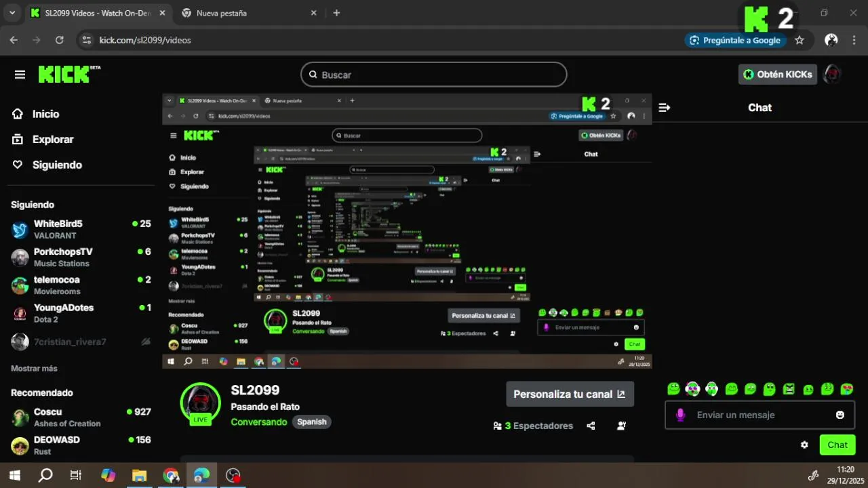The width and height of the screenshot is (868, 488).
Task: Open PorkchopsTV Music Stations channel
Action: click(81, 257)
